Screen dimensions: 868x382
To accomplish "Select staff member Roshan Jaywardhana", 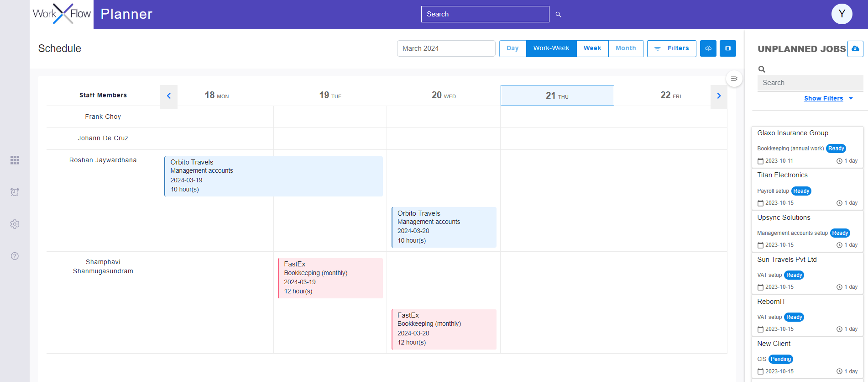I will 103,160.
